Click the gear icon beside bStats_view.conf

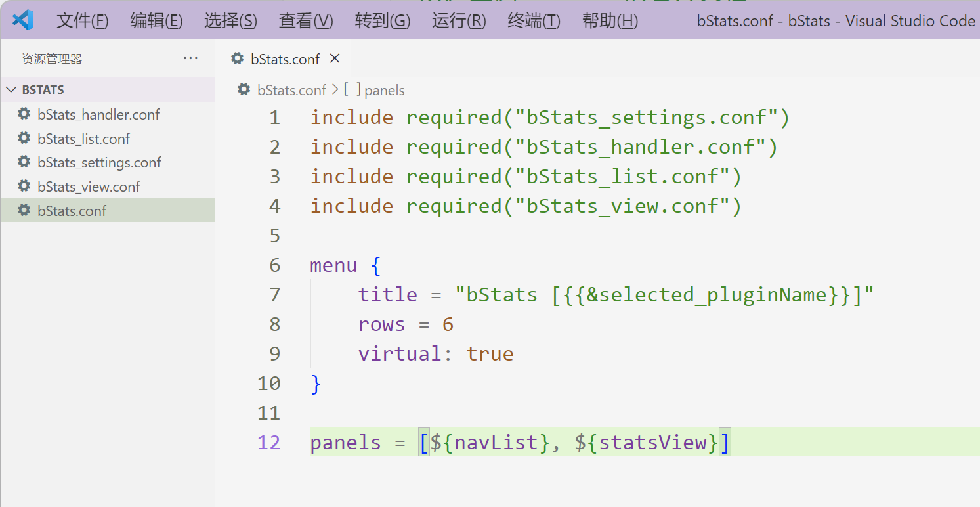(24, 187)
